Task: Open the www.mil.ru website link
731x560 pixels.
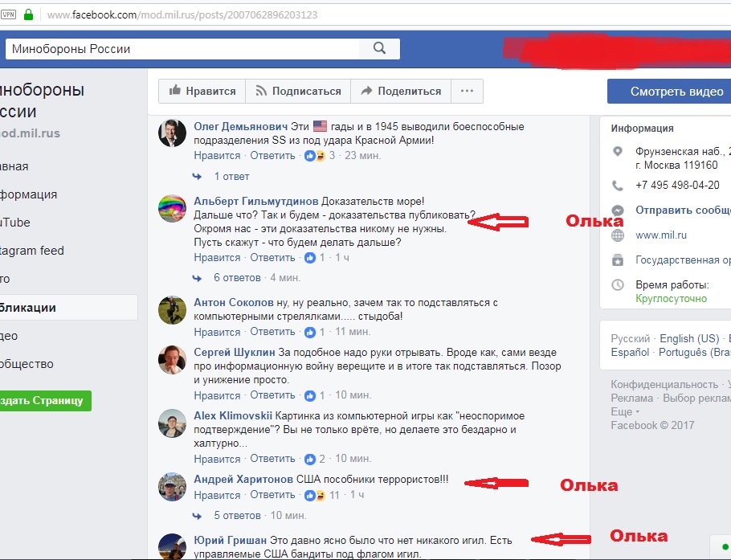Action: 661,235
